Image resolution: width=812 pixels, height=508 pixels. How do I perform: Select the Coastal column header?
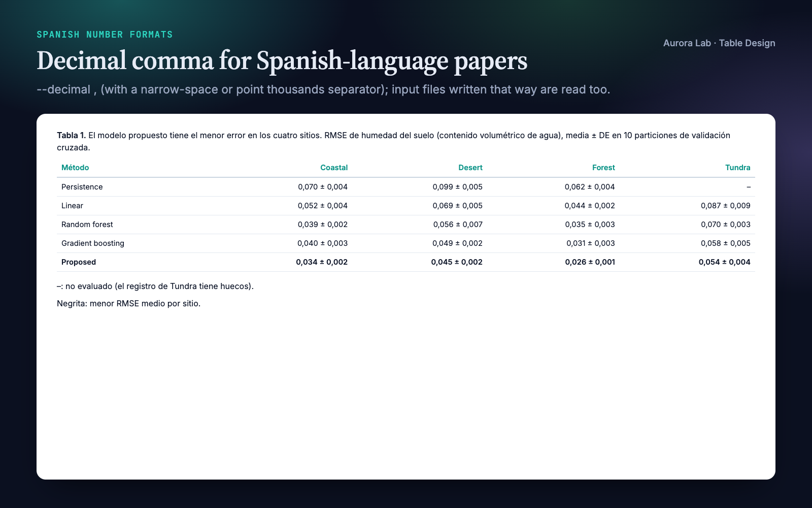click(x=334, y=168)
